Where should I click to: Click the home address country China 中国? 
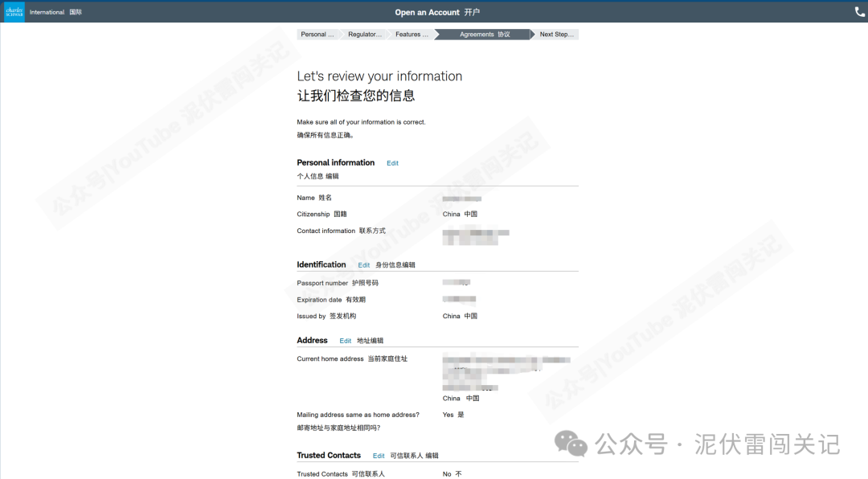(x=461, y=399)
